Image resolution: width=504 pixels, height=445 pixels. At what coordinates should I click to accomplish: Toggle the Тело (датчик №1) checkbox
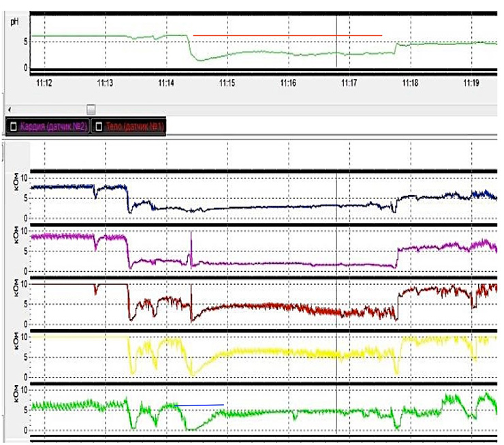[99, 126]
